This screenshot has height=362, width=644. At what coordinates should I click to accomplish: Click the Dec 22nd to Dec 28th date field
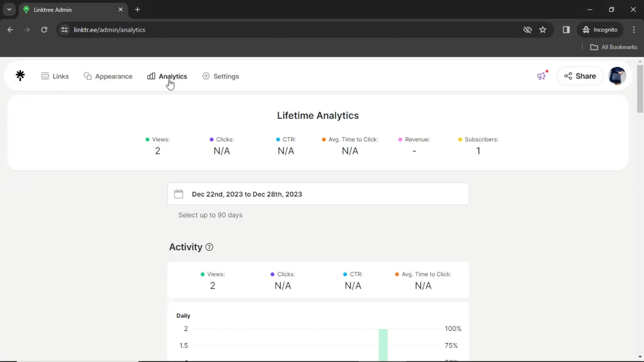(x=318, y=194)
